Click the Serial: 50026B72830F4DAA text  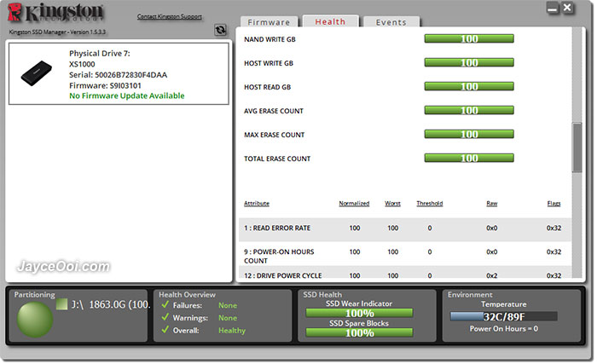pos(118,75)
